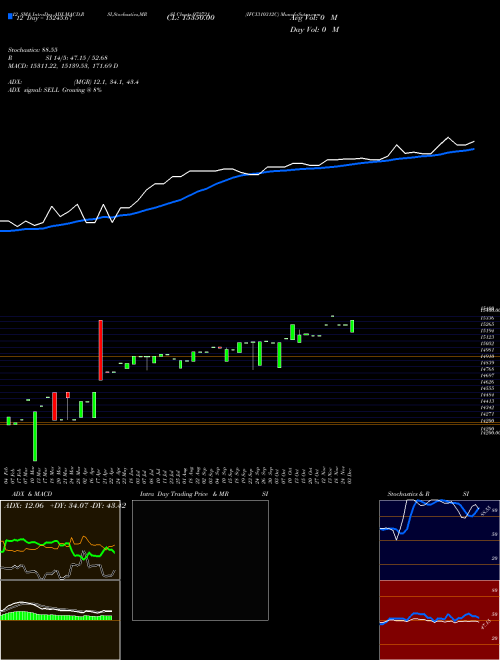Open the red RSI chart panel
This screenshot has width=500, height=660.
(x=439, y=620)
